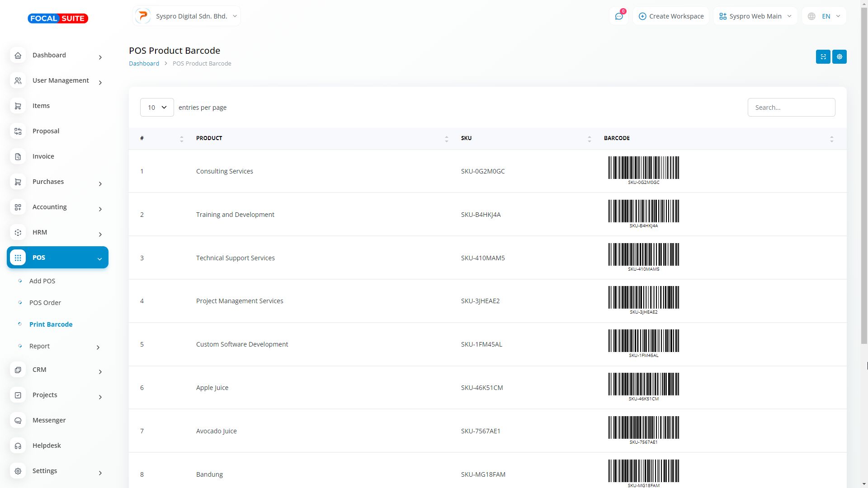This screenshot has height=488, width=868.
Task: Go to Dashboard breadcrumb link
Action: (x=144, y=64)
